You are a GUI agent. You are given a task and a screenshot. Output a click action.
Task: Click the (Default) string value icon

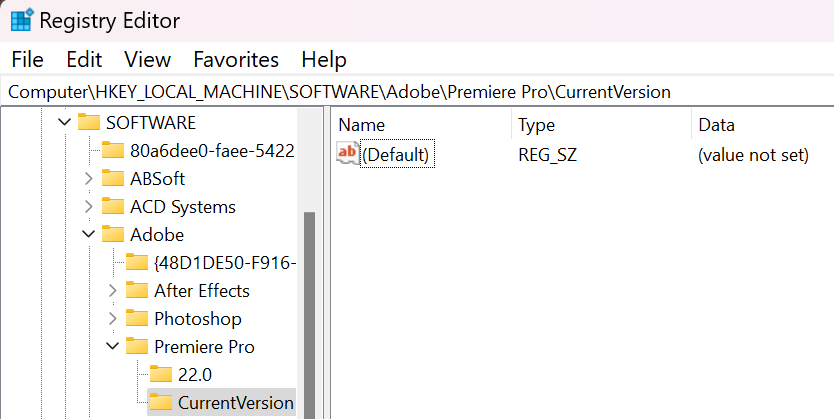click(x=348, y=155)
